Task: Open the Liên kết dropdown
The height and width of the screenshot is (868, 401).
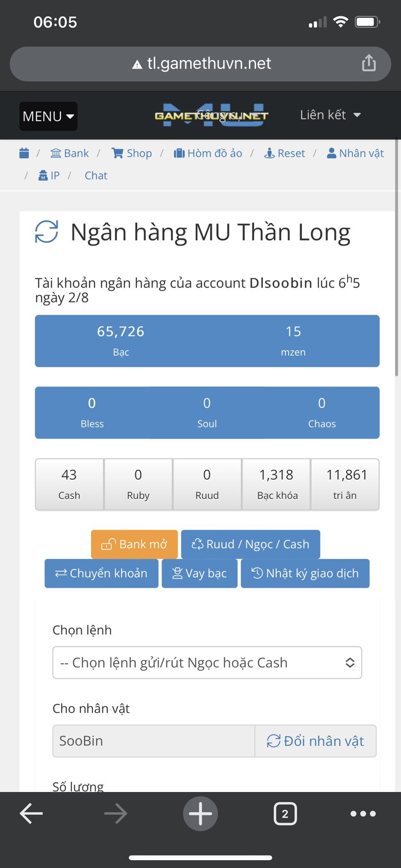Action: [330, 115]
